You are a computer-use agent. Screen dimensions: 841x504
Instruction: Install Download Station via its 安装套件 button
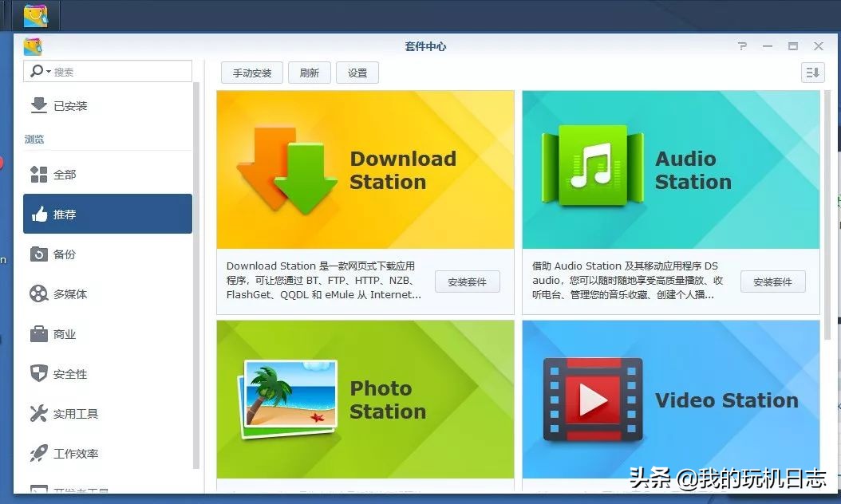coord(467,281)
